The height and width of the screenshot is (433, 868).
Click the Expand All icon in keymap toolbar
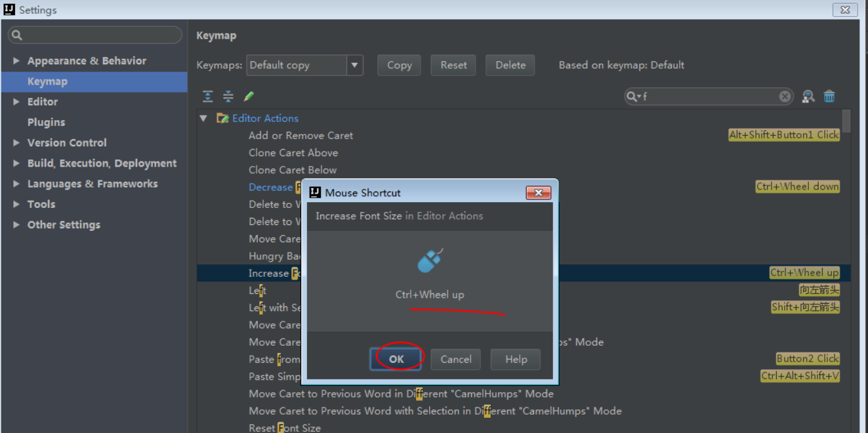(207, 96)
